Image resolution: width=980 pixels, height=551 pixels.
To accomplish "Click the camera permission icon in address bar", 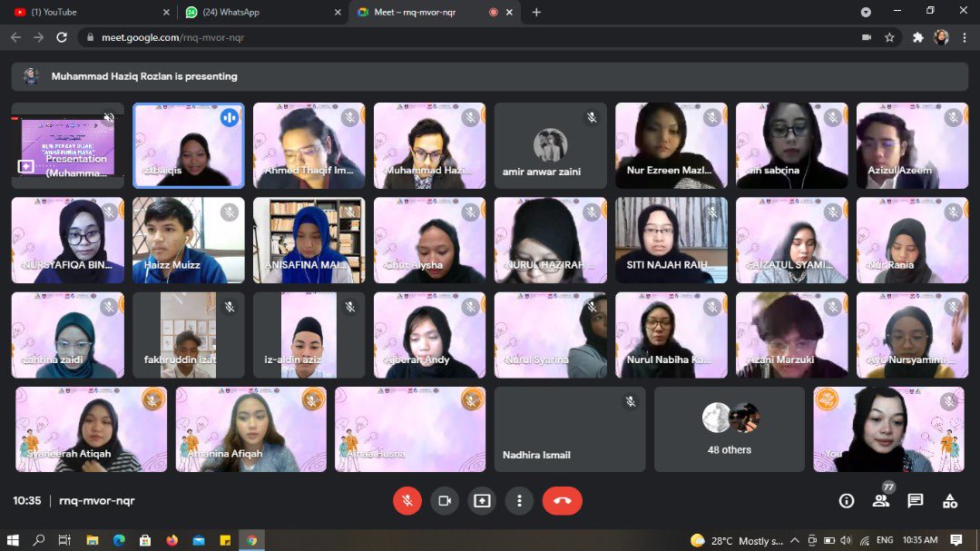I will [867, 37].
